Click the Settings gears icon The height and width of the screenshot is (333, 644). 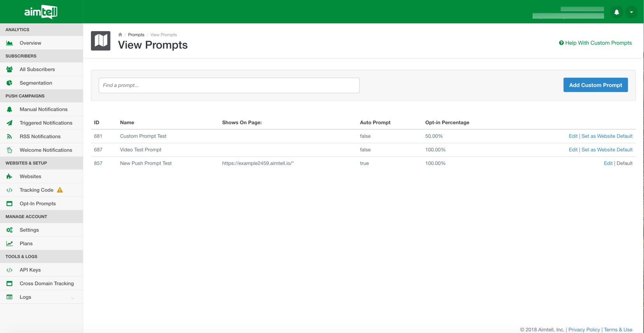click(x=9, y=230)
